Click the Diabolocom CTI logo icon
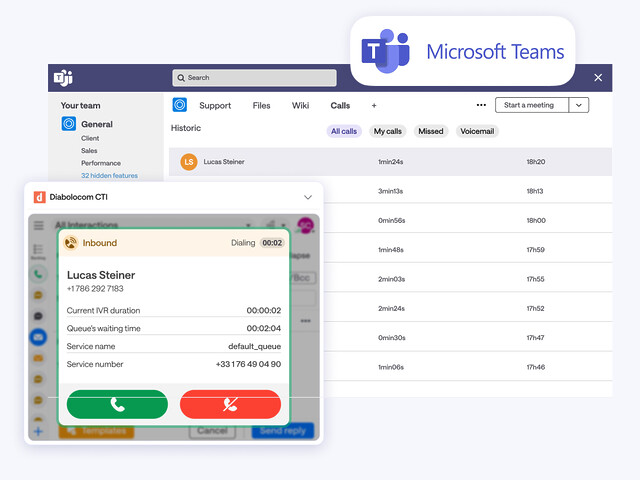 coord(39,197)
